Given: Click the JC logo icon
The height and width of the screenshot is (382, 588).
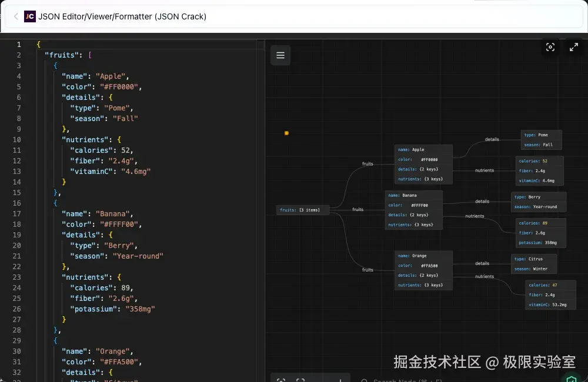Looking at the screenshot, I should 30,16.
